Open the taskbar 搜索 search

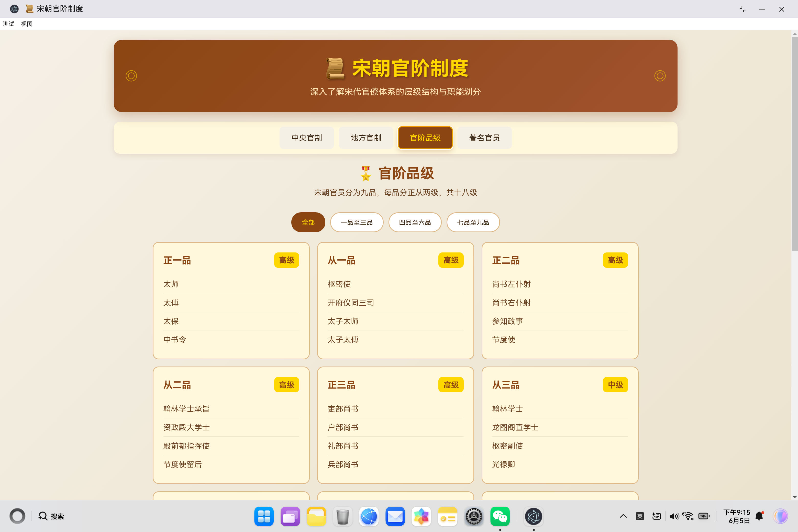pyautogui.click(x=51, y=516)
